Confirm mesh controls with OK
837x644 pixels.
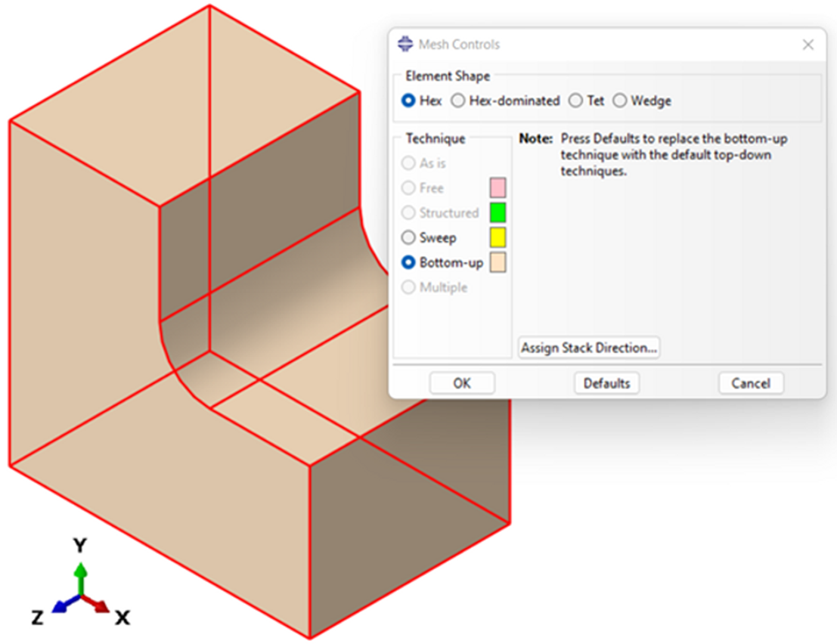click(x=462, y=383)
